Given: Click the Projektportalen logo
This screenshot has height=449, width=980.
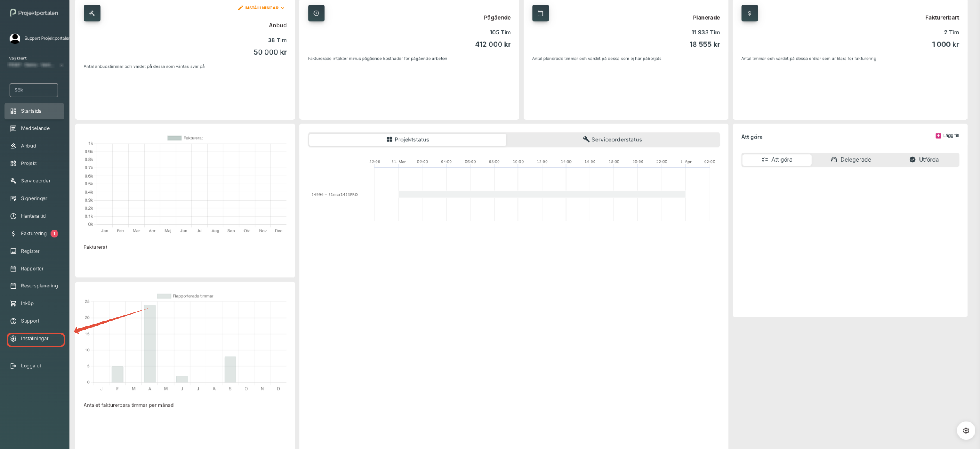Looking at the screenshot, I should coord(34,13).
